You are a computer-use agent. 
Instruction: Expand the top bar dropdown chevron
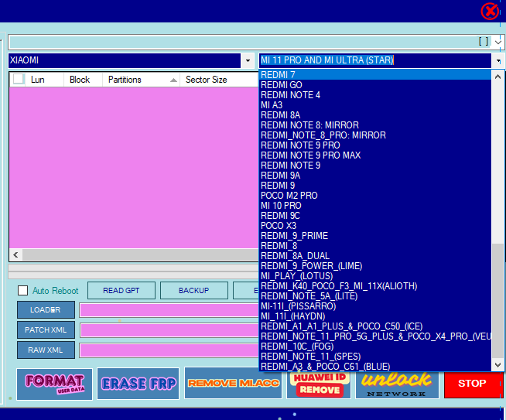click(498, 41)
